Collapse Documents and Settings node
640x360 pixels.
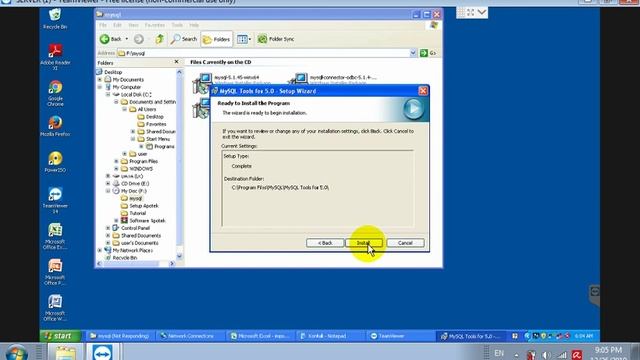pos(116,102)
